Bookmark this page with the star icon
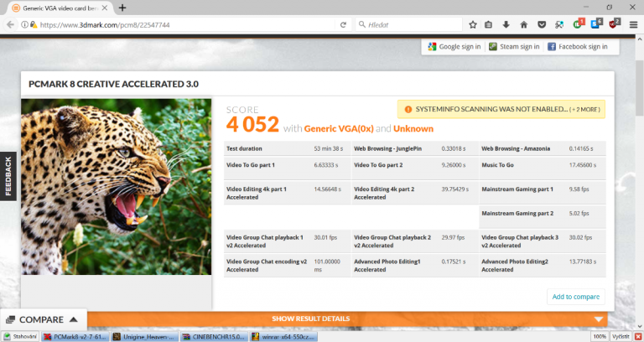The width and height of the screenshot is (644, 342). pyautogui.click(x=473, y=25)
